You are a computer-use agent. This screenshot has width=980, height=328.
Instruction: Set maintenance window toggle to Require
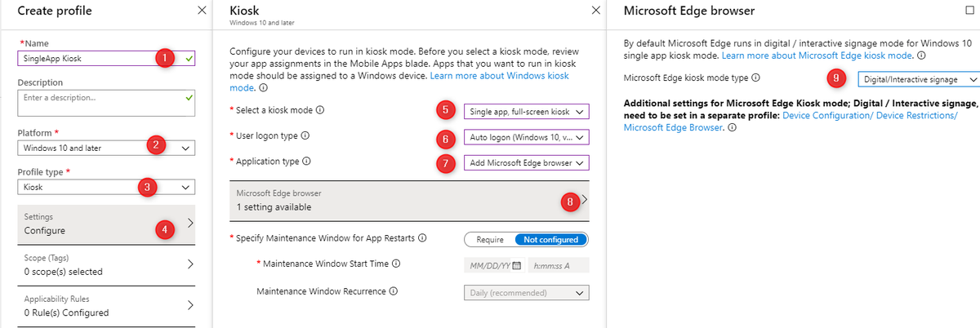coord(489,239)
